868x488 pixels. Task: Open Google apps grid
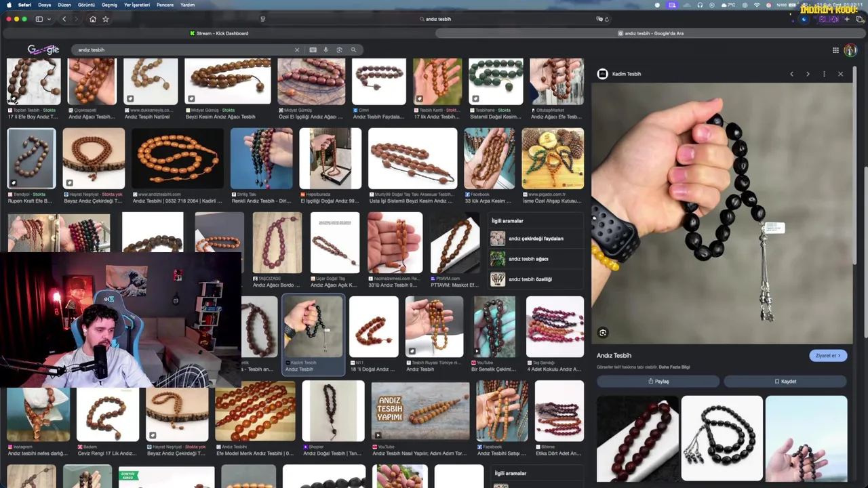(x=835, y=50)
